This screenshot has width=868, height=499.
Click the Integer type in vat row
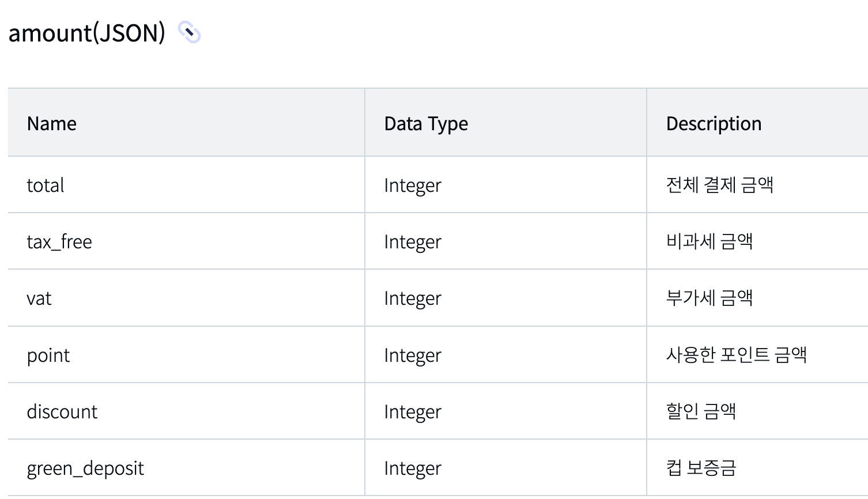(x=413, y=298)
